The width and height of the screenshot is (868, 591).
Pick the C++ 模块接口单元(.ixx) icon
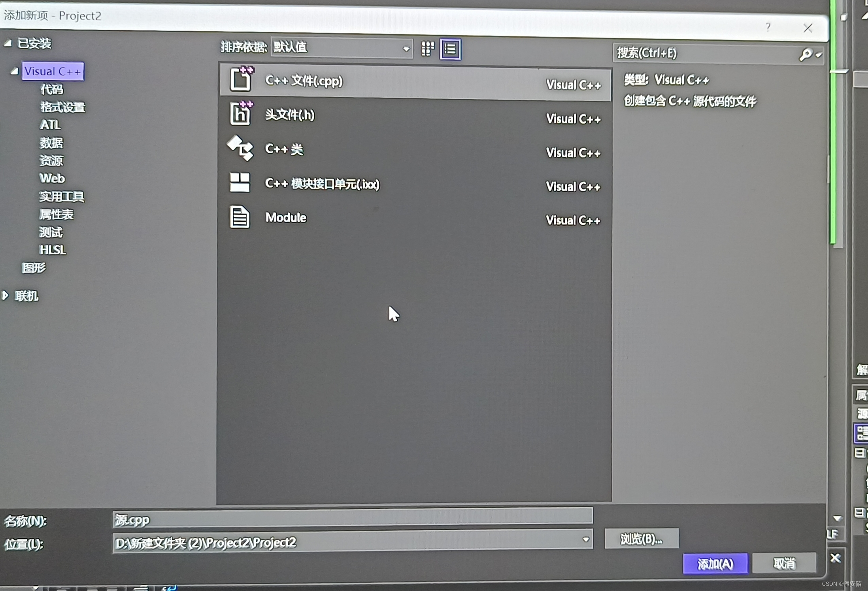(x=240, y=183)
